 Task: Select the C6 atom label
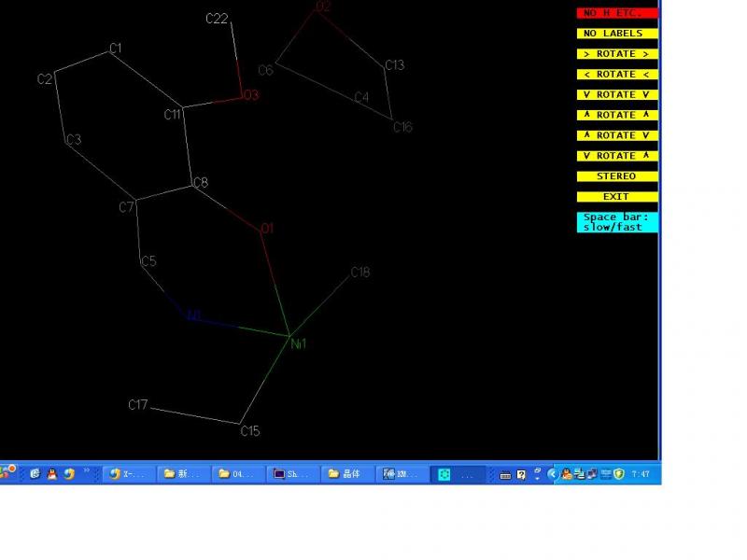click(266, 71)
